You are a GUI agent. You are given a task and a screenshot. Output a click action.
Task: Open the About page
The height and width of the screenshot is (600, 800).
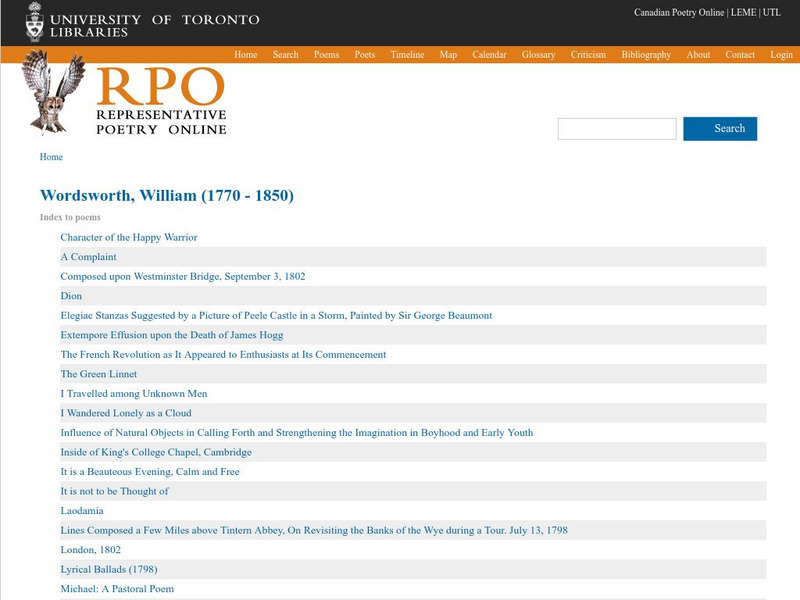(698, 55)
